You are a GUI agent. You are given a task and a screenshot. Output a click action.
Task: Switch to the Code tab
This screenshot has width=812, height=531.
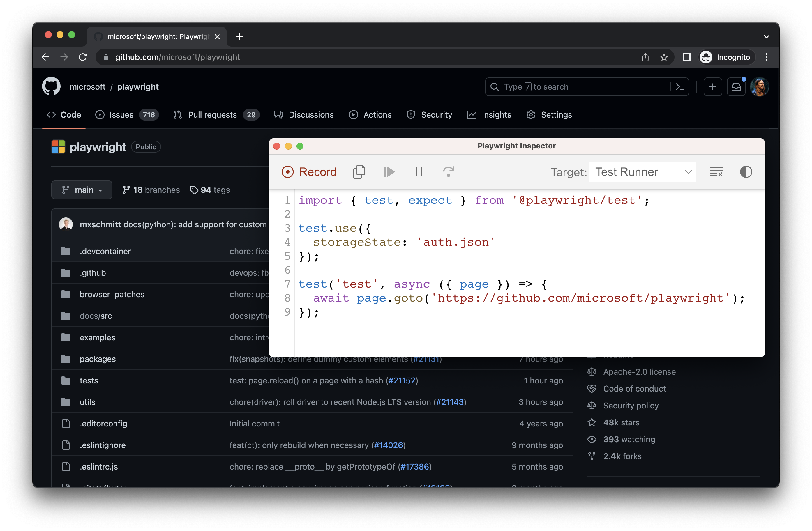pos(64,115)
